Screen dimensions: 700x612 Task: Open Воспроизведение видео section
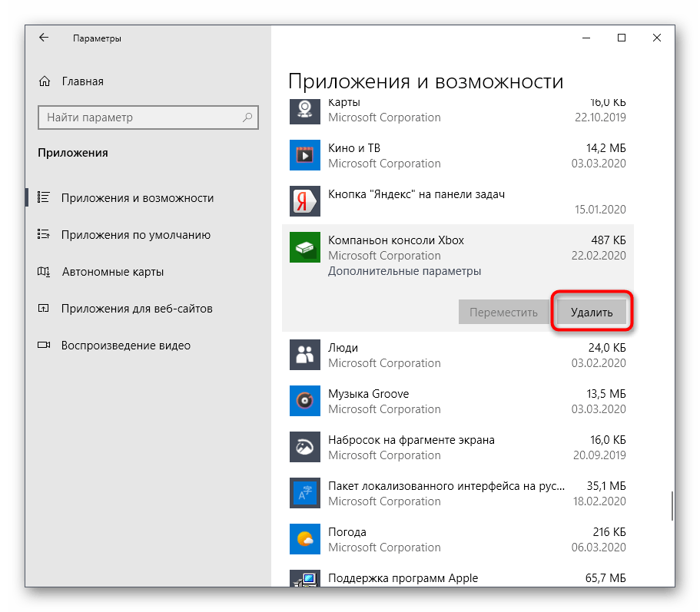[x=125, y=346]
